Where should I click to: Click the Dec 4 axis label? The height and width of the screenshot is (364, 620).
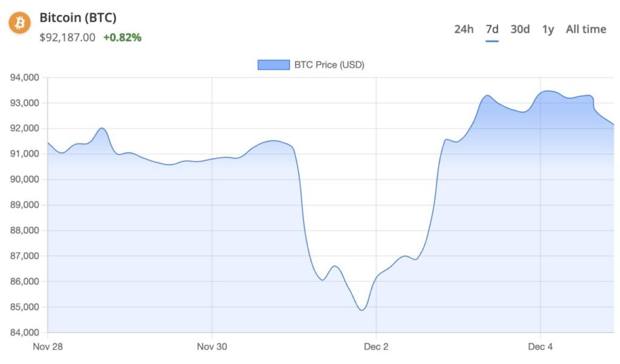[x=541, y=347]
